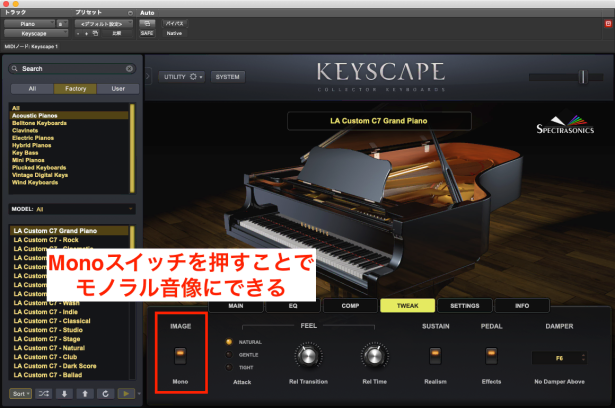Select LA Custom C7 - Classical patch
The height and width of the screenshot is (408, 615).
tap(69, 321)
